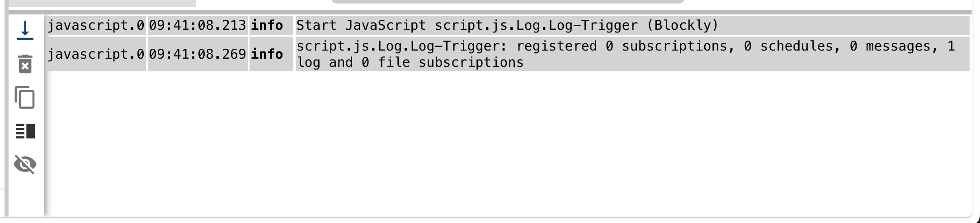Click the info level of the second row
Image resolution: width=980 pixels, height=223 pixels.
267,54
